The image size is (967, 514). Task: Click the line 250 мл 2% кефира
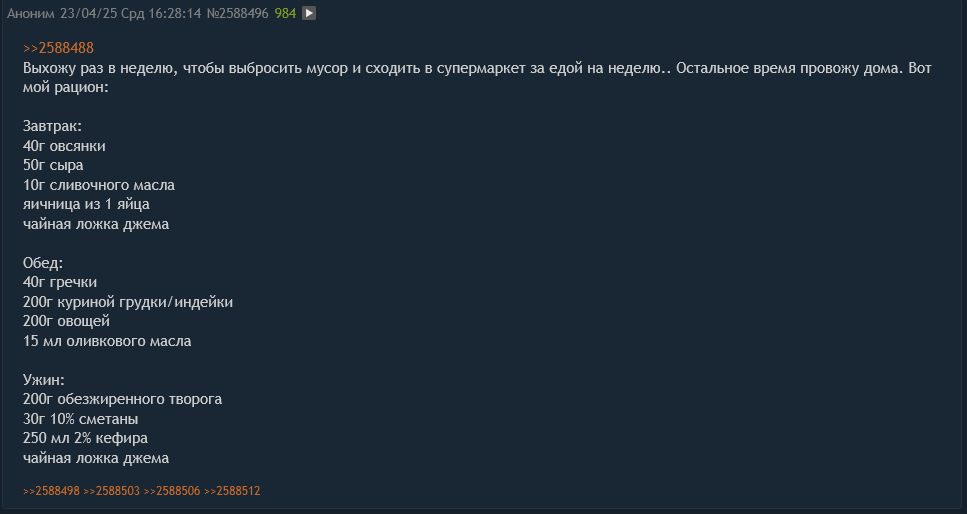coord(85,438)
